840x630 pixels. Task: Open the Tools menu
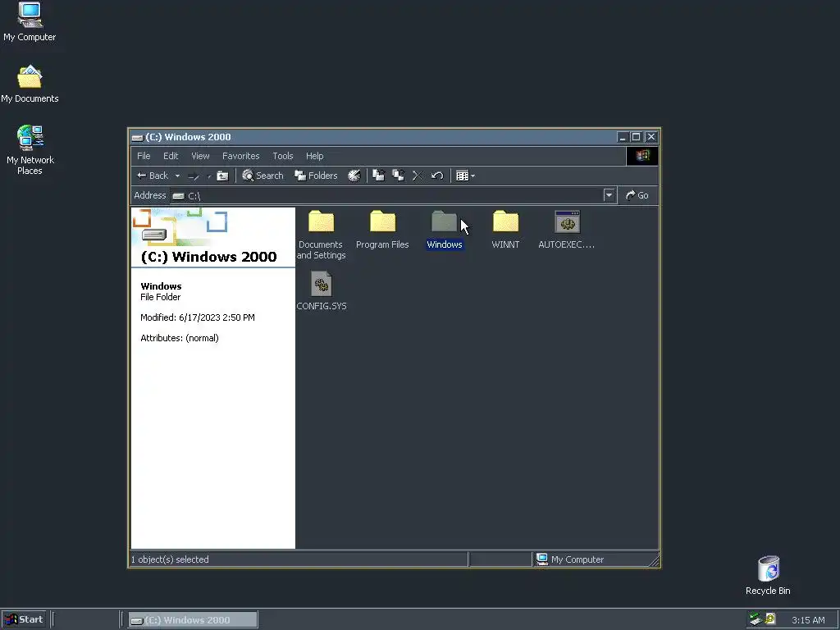click(283, 156)
